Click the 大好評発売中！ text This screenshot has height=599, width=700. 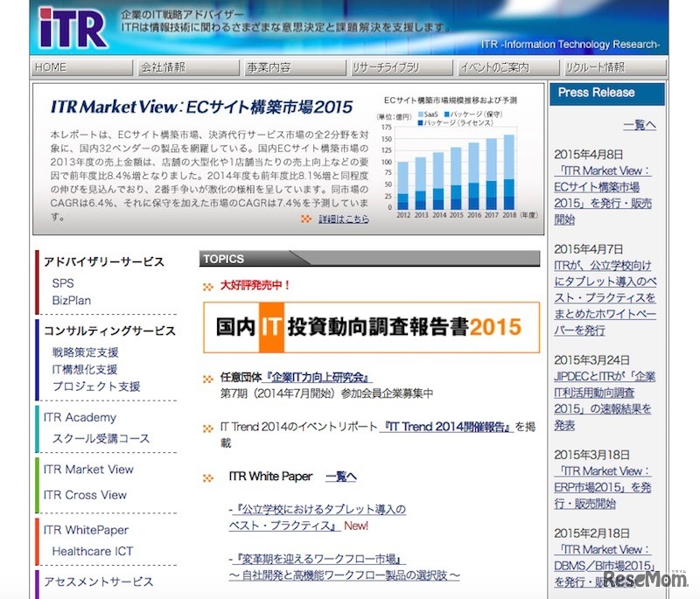coord(255,285)
